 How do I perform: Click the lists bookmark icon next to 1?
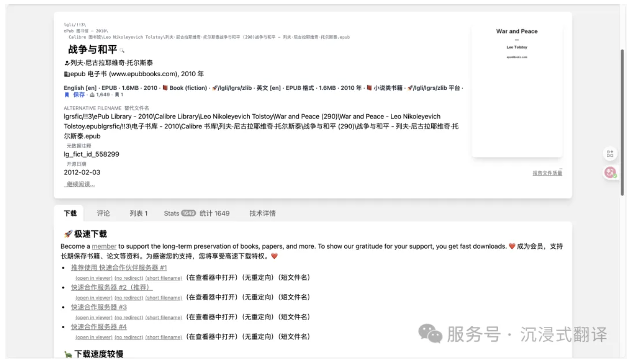click(117, 95)
